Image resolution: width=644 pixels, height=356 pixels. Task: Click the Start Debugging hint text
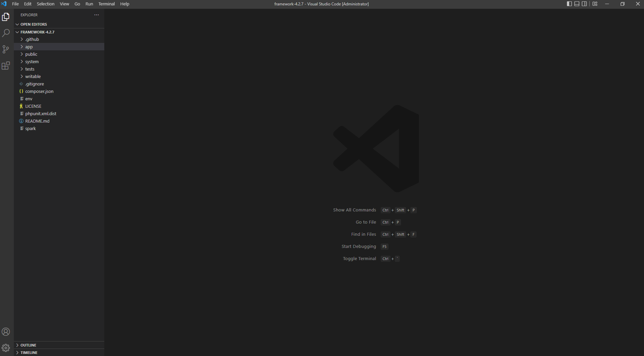359,247
